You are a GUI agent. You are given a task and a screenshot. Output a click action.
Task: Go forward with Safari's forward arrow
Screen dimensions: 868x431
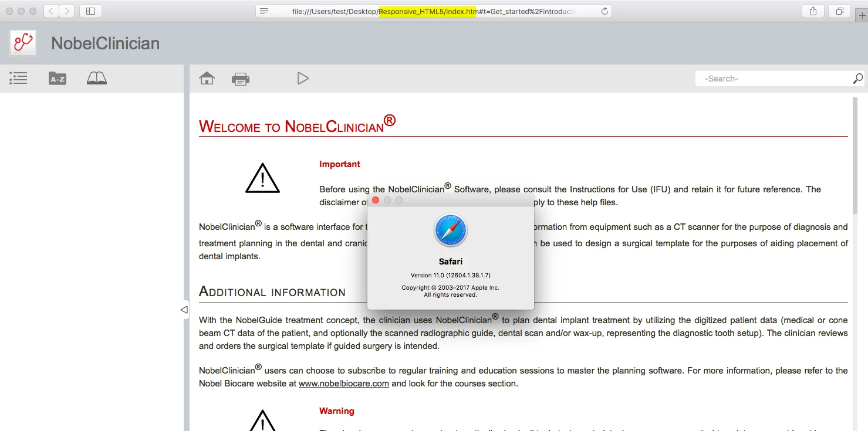tap(67, 11)
